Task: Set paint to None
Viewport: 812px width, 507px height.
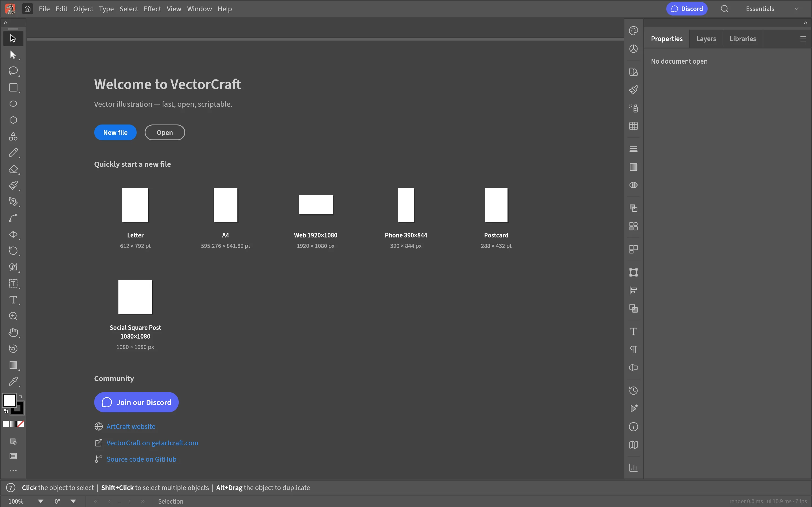Action: tap(21, 424)
